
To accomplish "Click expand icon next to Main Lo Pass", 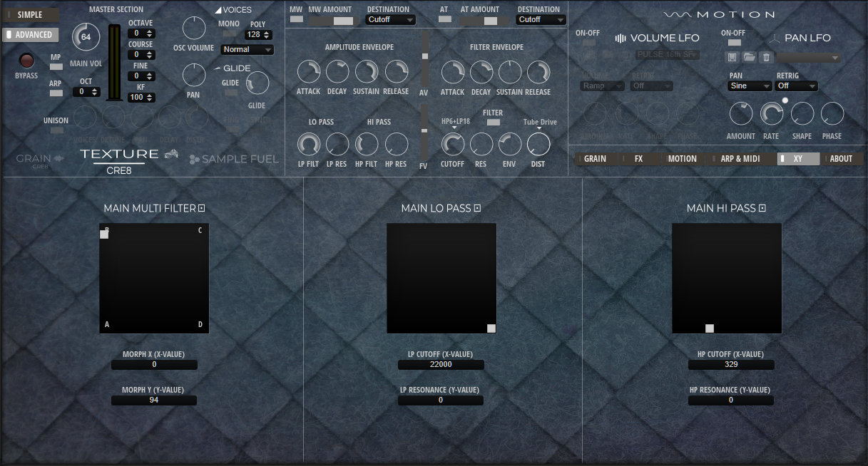I will pyautogui.click(x=478, y=208).
